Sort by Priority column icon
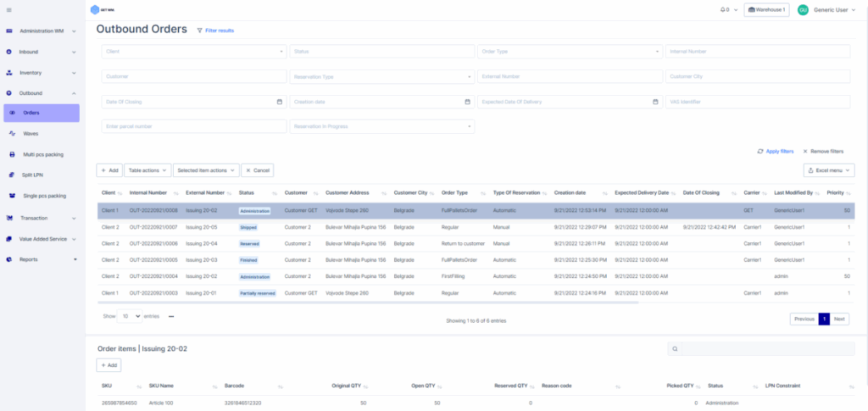This screenshot has height=411, width=868. point(848,193)
